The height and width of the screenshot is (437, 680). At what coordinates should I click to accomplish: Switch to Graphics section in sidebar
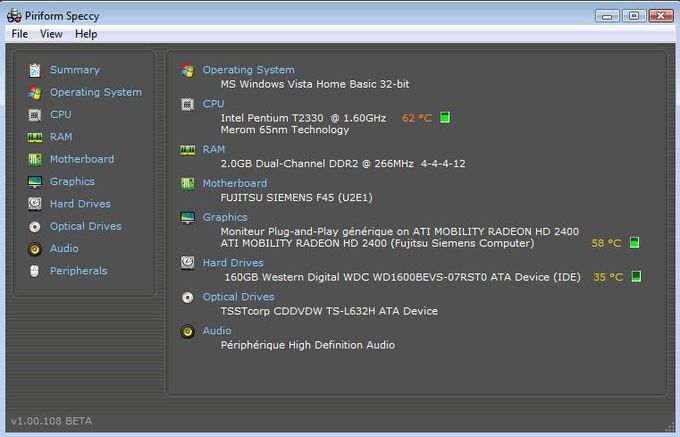[72, 182]
